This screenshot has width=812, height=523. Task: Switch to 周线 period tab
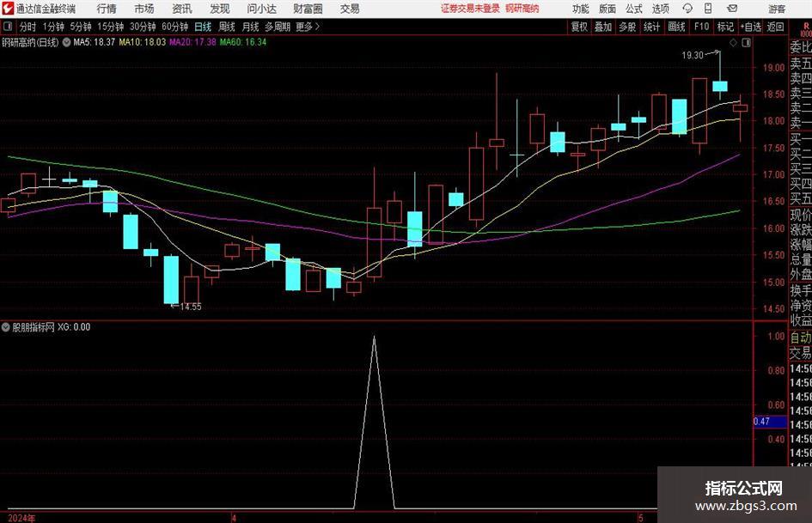coord(227,27)
